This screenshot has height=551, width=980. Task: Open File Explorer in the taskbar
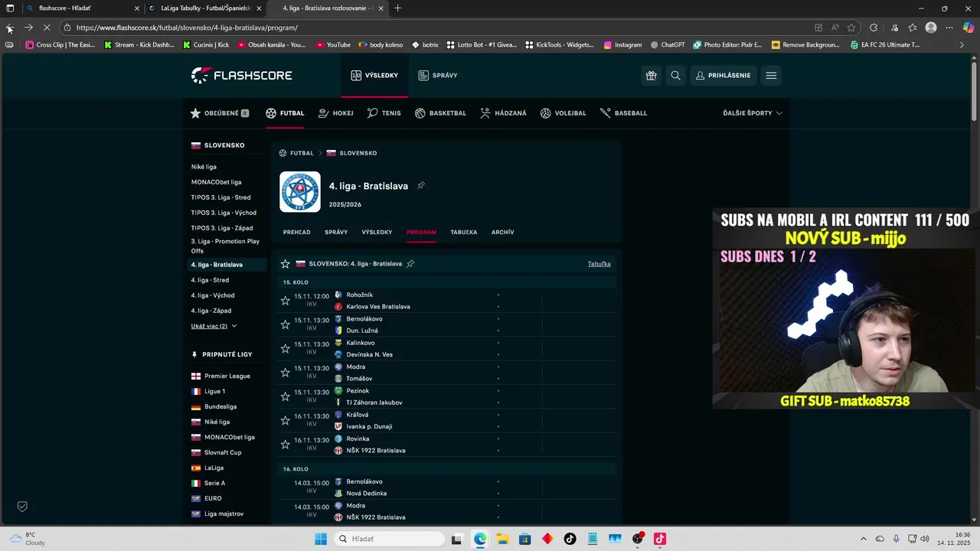[x=502, y=539]
